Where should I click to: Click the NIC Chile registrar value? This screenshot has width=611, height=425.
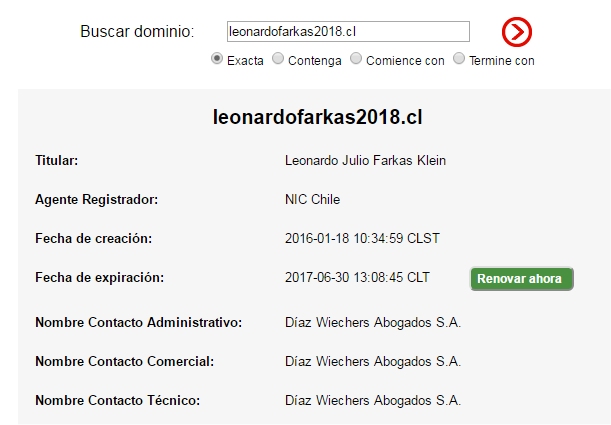pos(312,199)
